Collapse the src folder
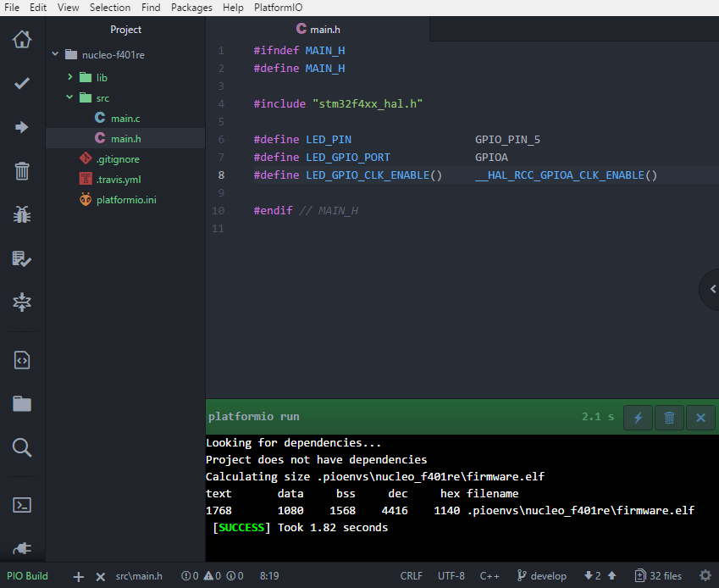Image resolution: width=719 pixels, height=588 pixels. [69, 97]
